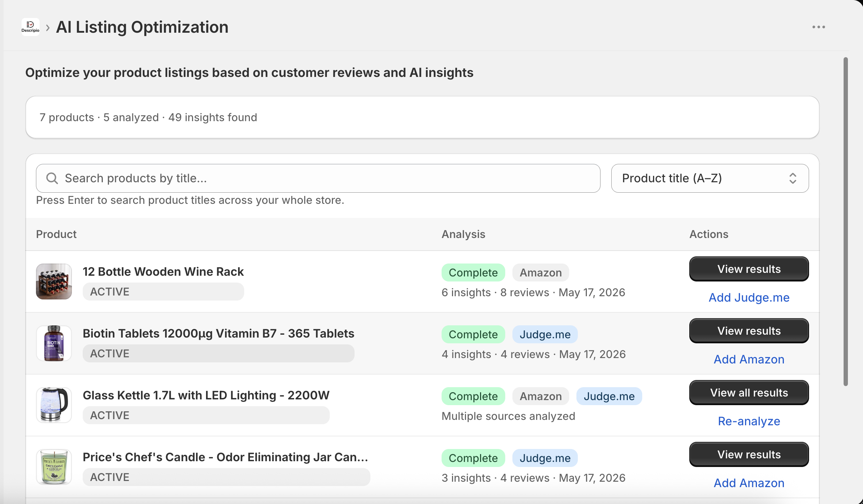Image resolution: width=863 pixels, height=504 pixels.
Task: Open the Price's Chef's Candle thumbnail
Action: tap(54, 467)
